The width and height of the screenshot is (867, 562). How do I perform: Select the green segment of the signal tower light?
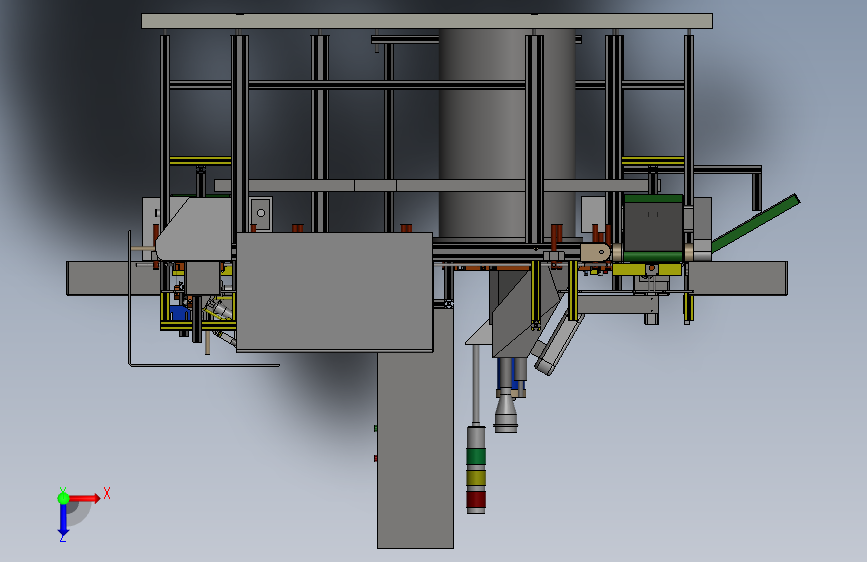point(476,457)
